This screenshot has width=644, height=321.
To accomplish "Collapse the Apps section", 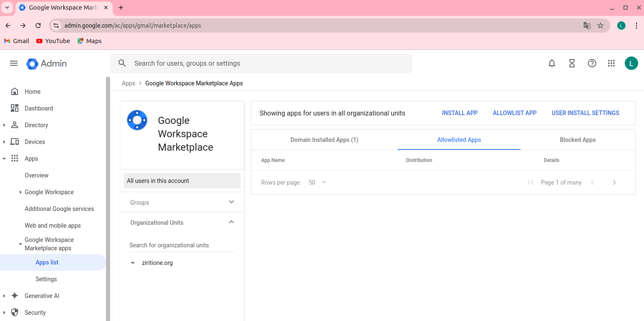I will [4, 159].
